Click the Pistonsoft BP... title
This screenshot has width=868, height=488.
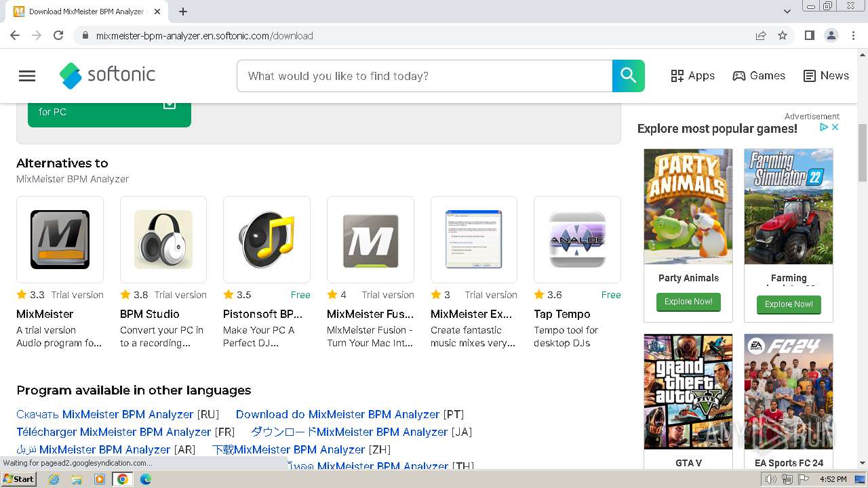(263, 314)
